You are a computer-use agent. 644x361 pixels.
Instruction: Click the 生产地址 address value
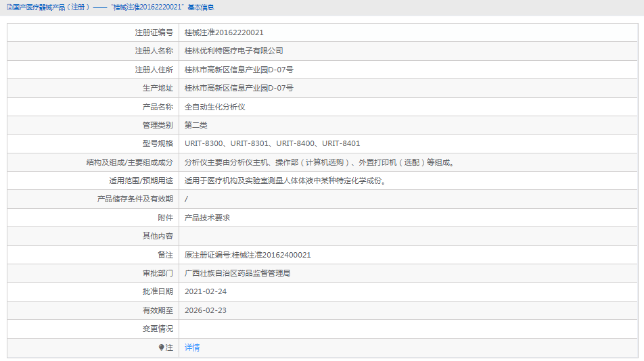tap(239, 88)
